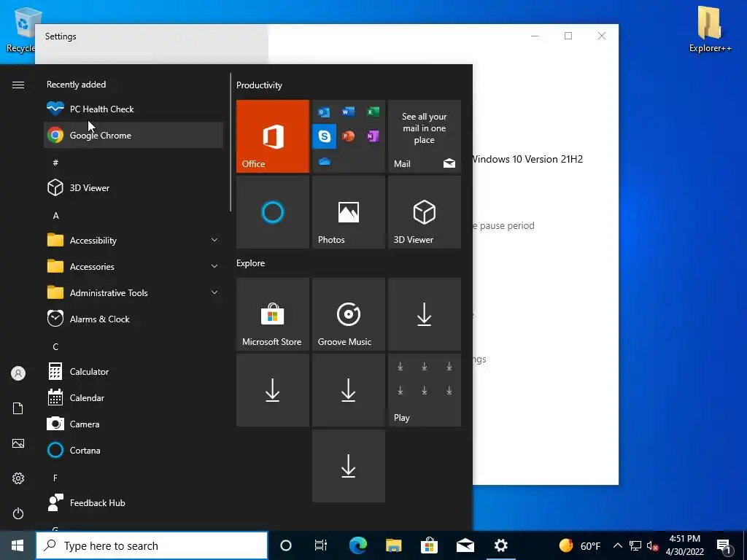Screen dimensions: 747x560
Task: Switch to Settings via taskbar gear
Action: (500, 545)
